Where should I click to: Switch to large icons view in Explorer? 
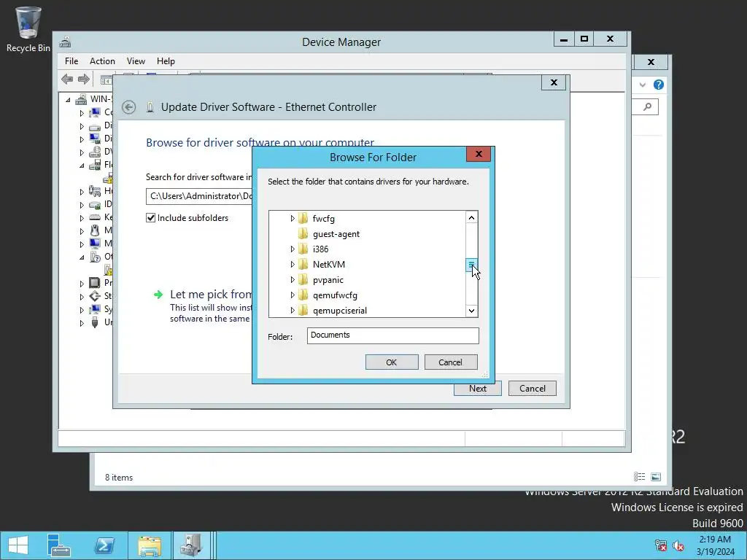pos(656,477)
